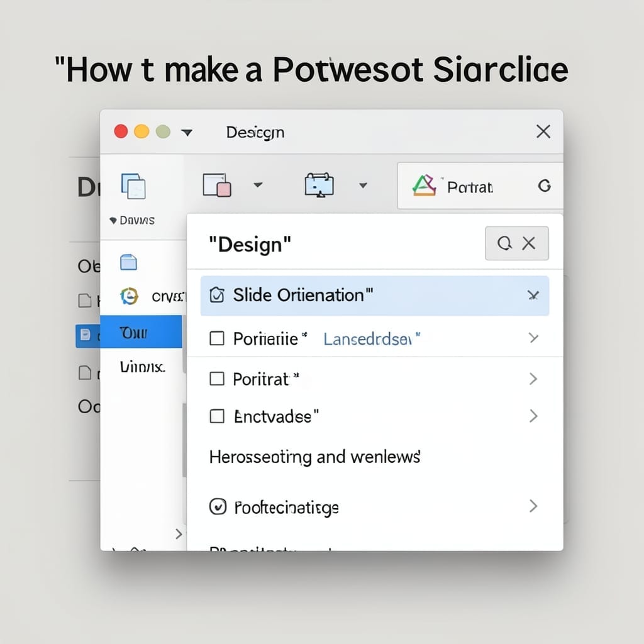Click the colorful triangle icon next to Portrat

425,186
